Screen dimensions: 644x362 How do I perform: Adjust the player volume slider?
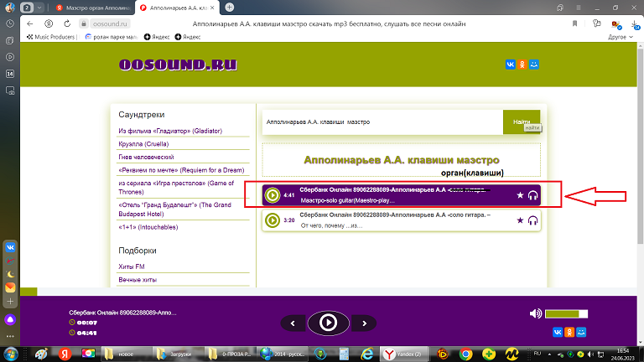(x=566, y=314)
